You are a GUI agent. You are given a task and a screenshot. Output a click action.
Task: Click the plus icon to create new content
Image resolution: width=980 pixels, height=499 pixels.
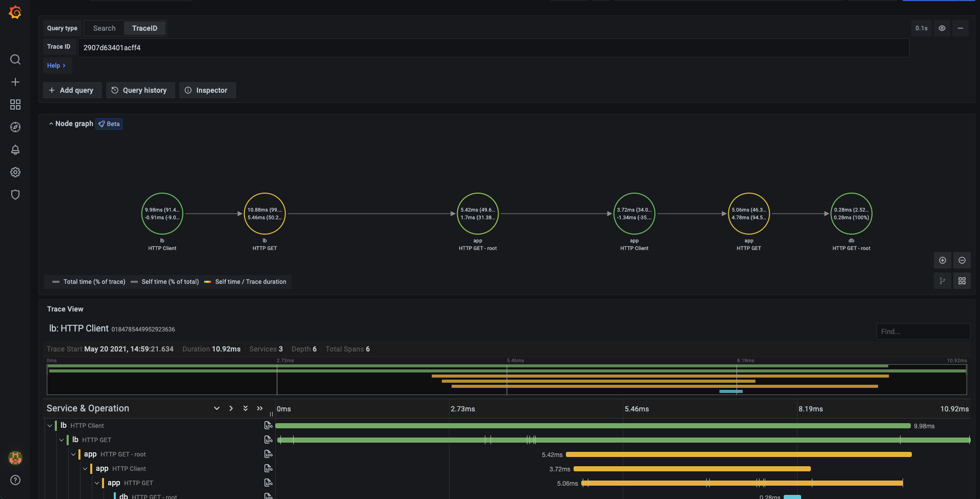click(x=15, y=82)
